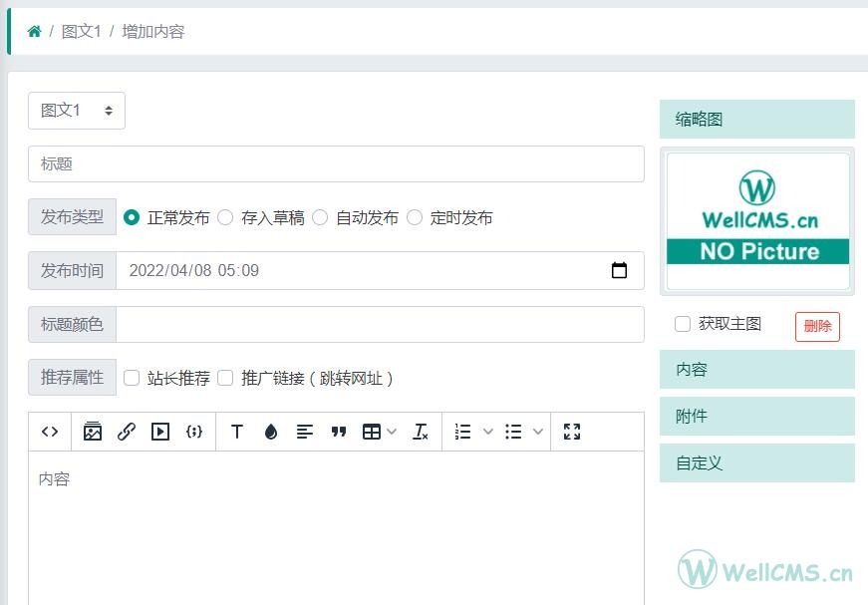The height and width of the screenshot is (605, 868).
Task: Insert an unordered bullet list
Action: 513,432
